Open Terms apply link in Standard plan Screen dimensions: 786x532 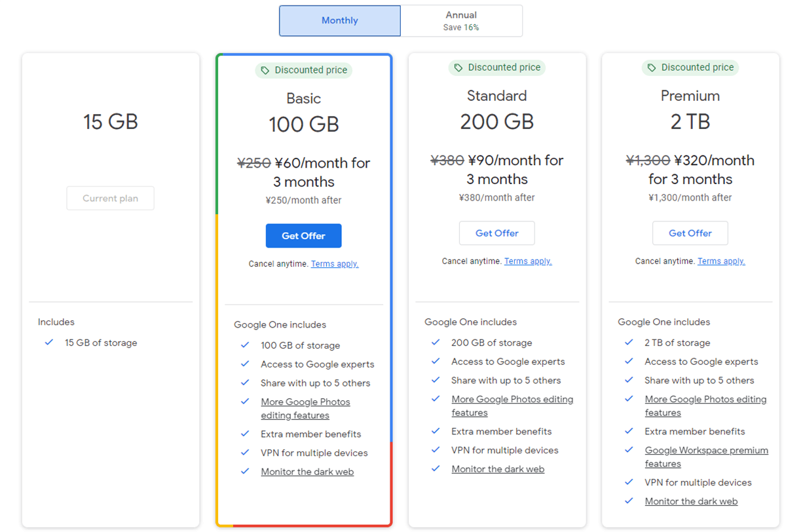tap(528, 261)
